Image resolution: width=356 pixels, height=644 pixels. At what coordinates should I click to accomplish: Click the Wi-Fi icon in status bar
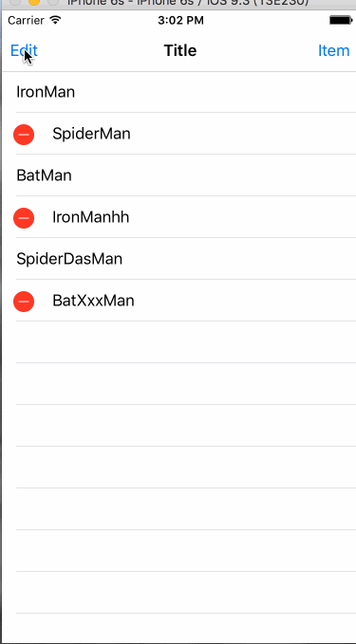point(55,20)
